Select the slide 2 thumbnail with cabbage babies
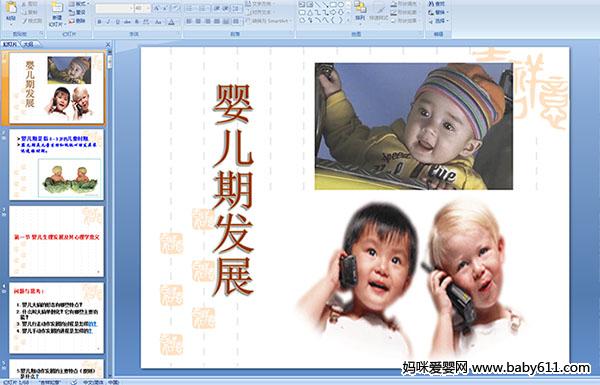The height and width of the screenshot is (385, 600). [x=56, y=165]
